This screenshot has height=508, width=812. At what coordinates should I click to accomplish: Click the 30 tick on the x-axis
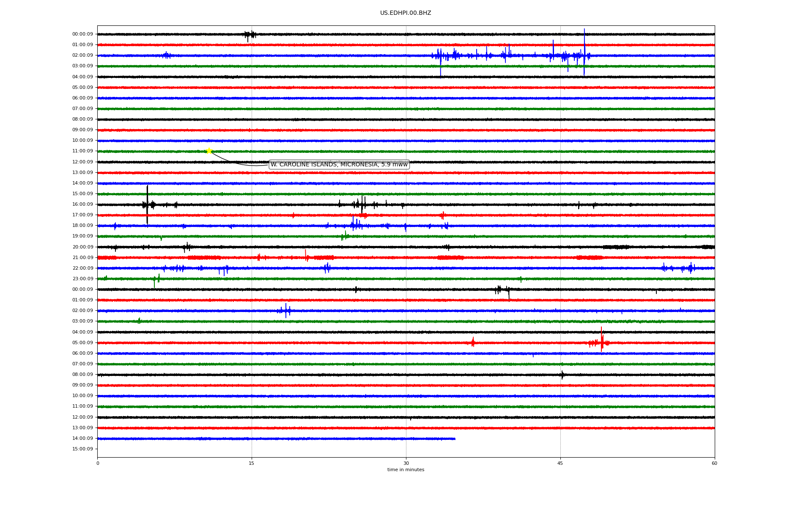[x=406, y=463]
